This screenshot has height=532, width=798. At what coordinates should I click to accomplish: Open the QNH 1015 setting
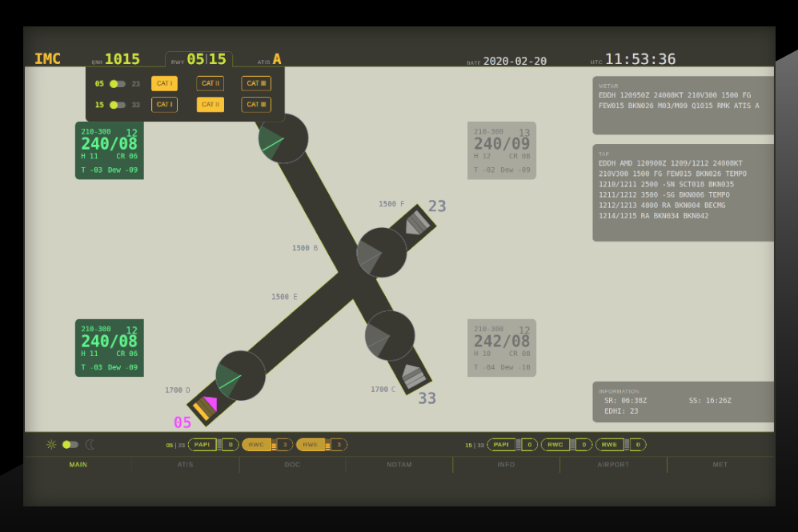click(122, 59)
